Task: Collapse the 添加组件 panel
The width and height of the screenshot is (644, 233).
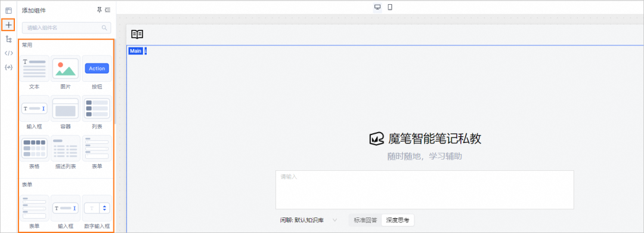Action: point(107,10)
